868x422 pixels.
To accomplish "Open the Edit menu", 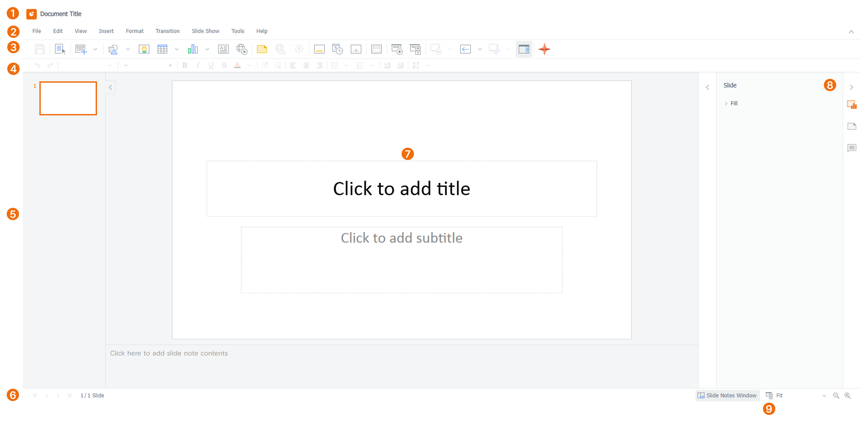I will coord(58,31).
